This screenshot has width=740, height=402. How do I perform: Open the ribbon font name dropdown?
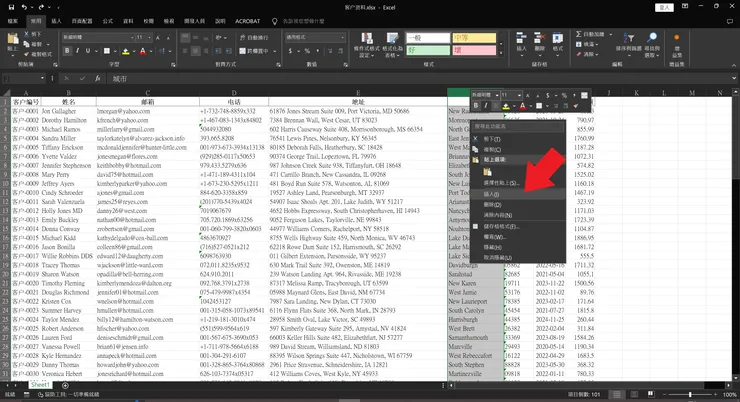[132, 38]
